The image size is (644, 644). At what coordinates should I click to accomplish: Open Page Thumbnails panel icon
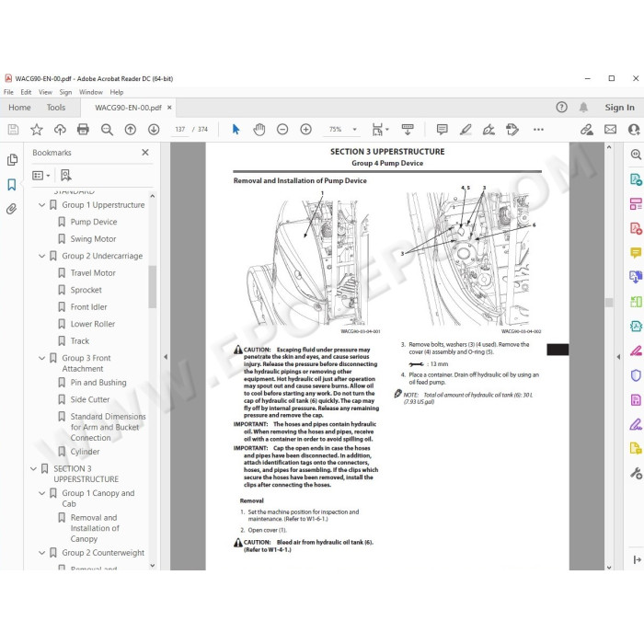pos(12,159)
